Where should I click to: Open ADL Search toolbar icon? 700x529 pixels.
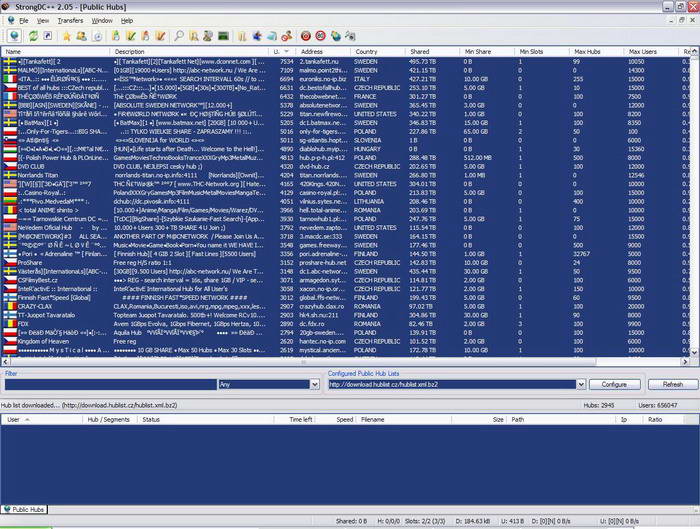pos(193,36)
